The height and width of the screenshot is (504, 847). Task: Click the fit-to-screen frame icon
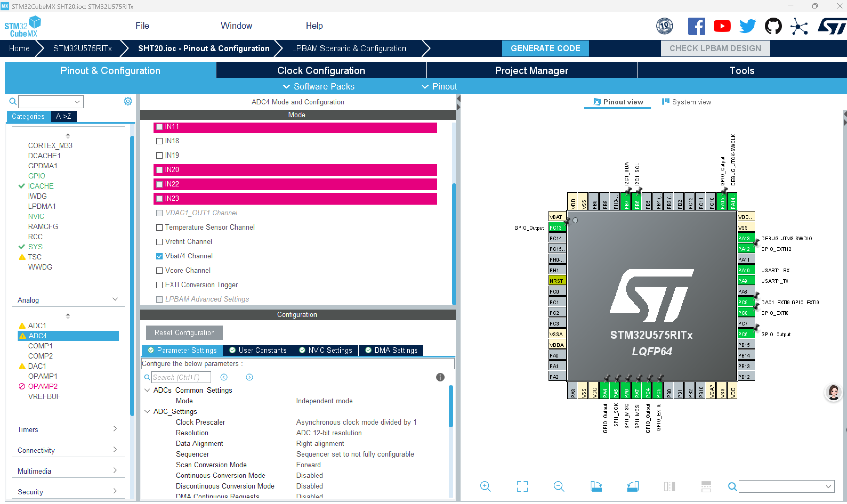click(522, 486)
